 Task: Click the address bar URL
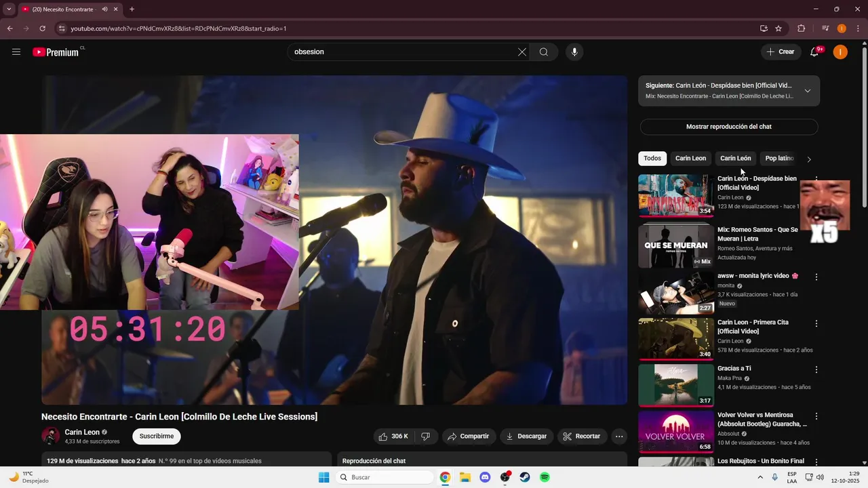tap(178, 28)
